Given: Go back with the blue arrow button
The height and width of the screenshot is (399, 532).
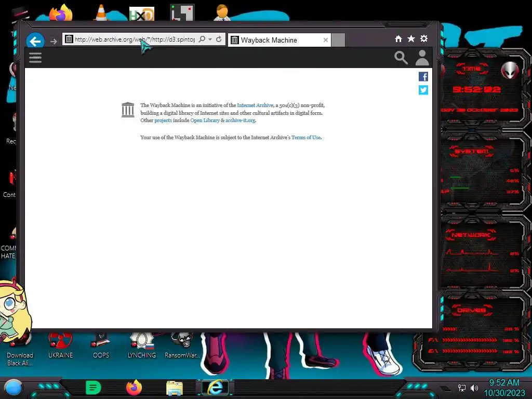Looking at the screenshot, I should click(x=35, y=42).
